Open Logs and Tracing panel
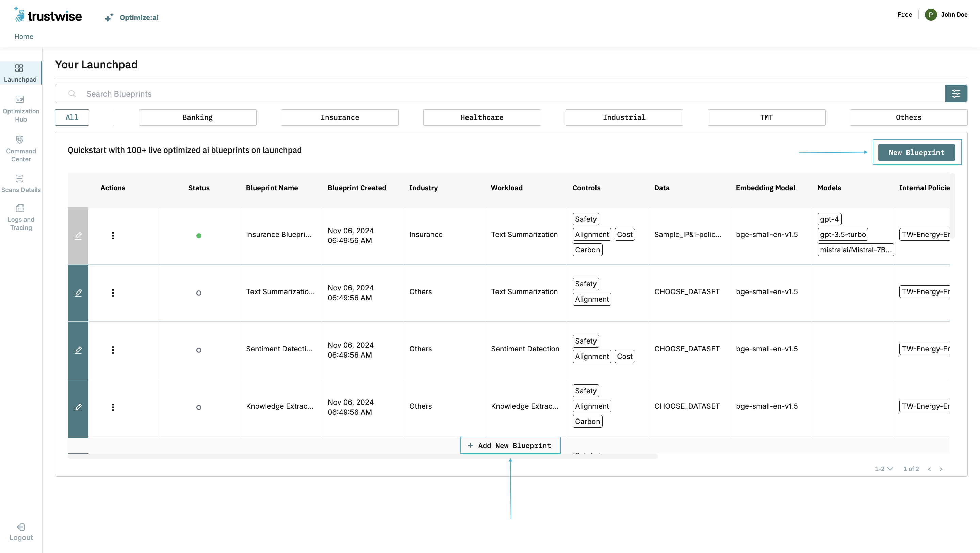The height and width of the screenshot is (553, 980). 20,208
